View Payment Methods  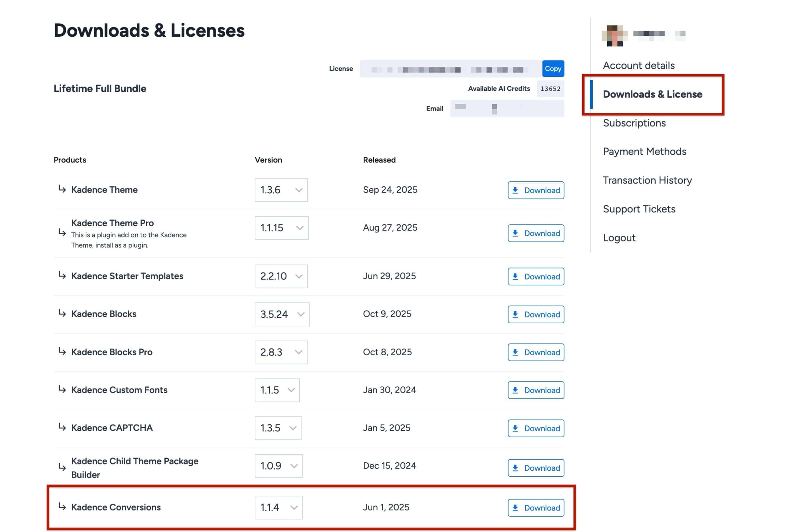click(645, 151)
